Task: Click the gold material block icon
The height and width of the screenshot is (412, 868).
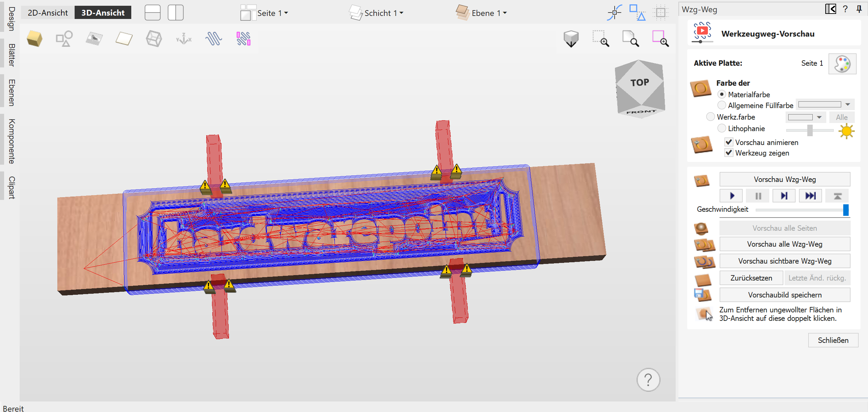Action: click(x=34, y=39)
